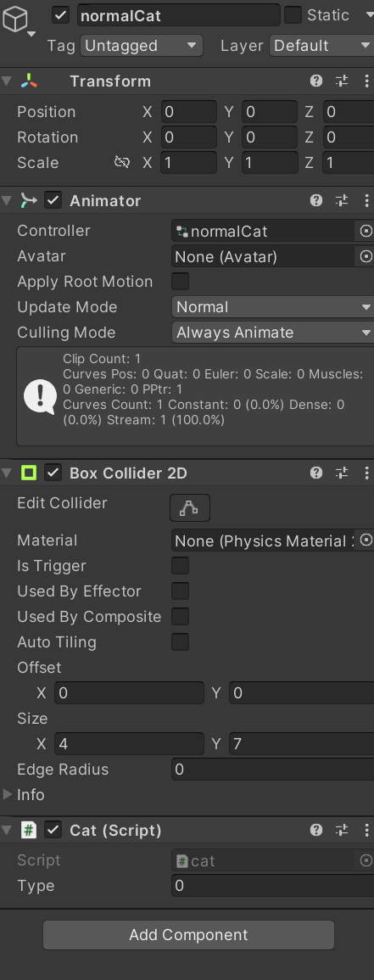Open Controller object picker circle icon
Image resolution: width=374 pixels, height=980 pixels.
click(366, 231)
